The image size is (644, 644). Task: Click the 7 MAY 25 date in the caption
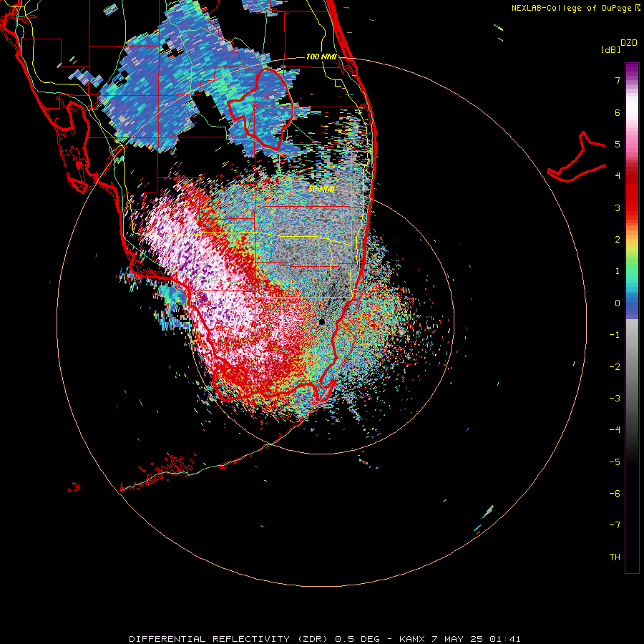457,639
